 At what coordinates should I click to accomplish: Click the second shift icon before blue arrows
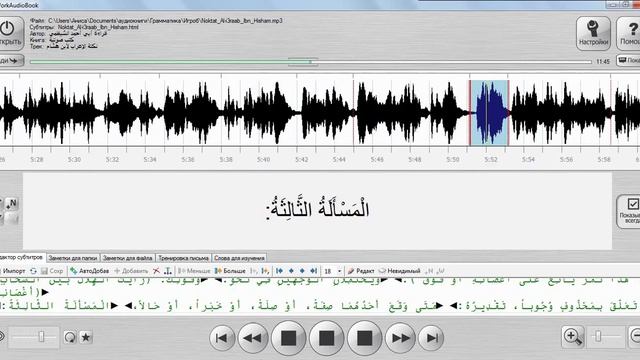pyautogui.click(x=265, y=271)
